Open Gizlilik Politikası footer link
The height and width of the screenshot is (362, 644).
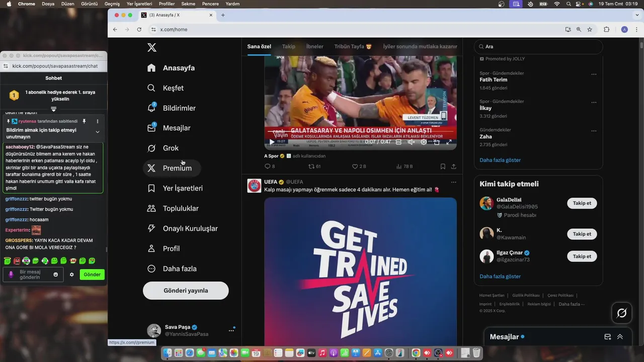526,296
